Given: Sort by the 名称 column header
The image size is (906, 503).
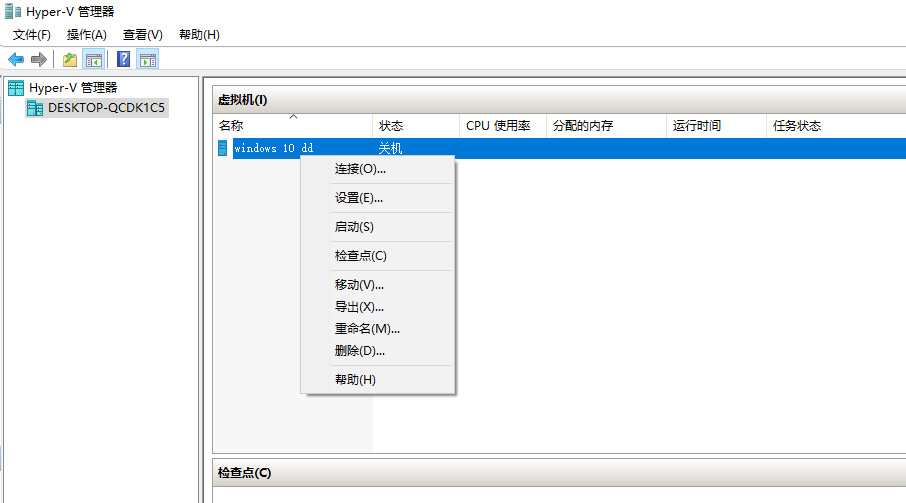Looking at the screenshot, I should tap(293, 125).
